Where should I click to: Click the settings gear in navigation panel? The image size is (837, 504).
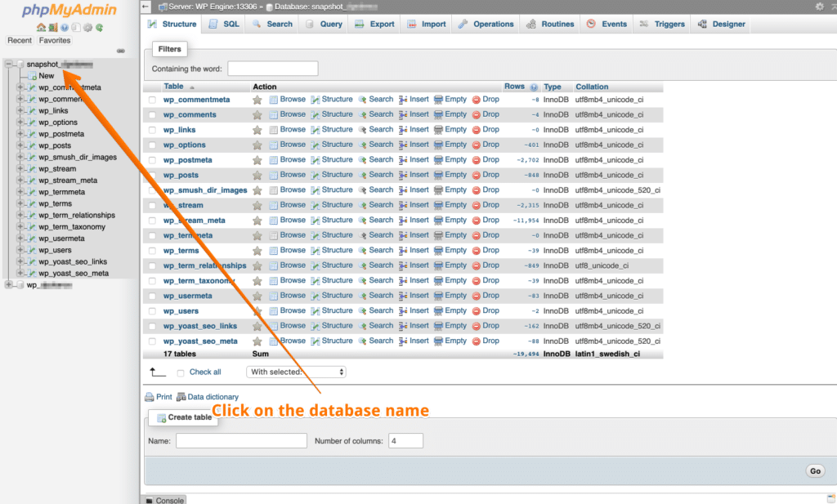[x=87, y=27]
